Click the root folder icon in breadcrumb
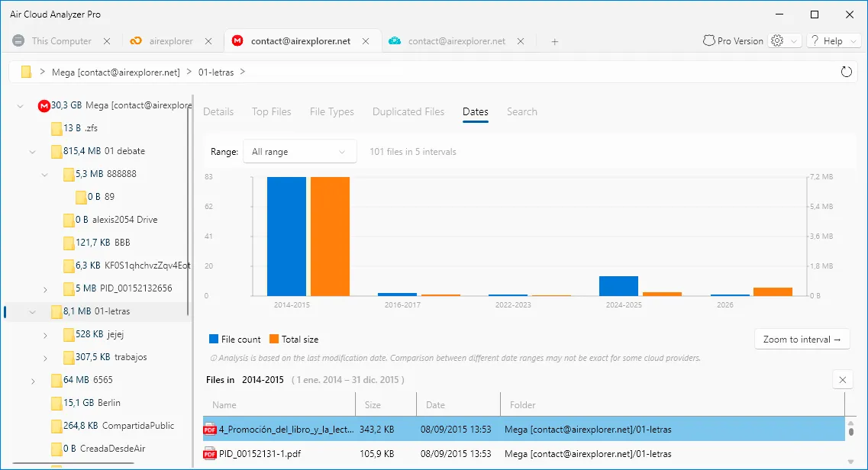Image resolution: width=868 pixels, height=470 pixels. coord(25,72)
